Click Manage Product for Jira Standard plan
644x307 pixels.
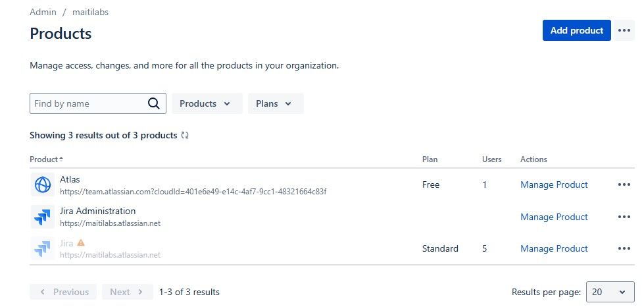[x=554, y=248]
